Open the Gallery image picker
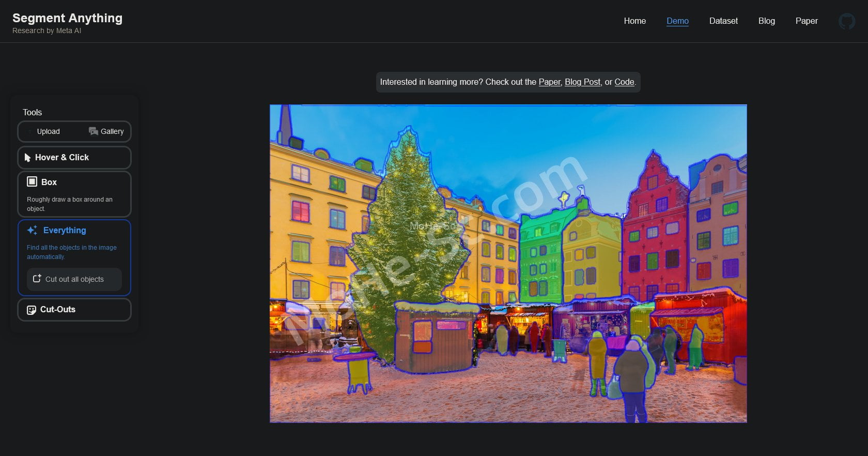868x456 pixels. click(106, 131)
